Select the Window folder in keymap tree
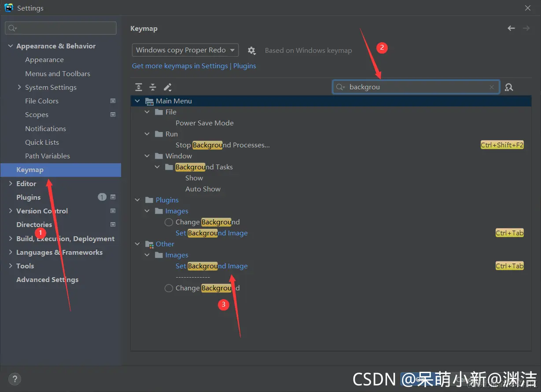 point(179,156)
